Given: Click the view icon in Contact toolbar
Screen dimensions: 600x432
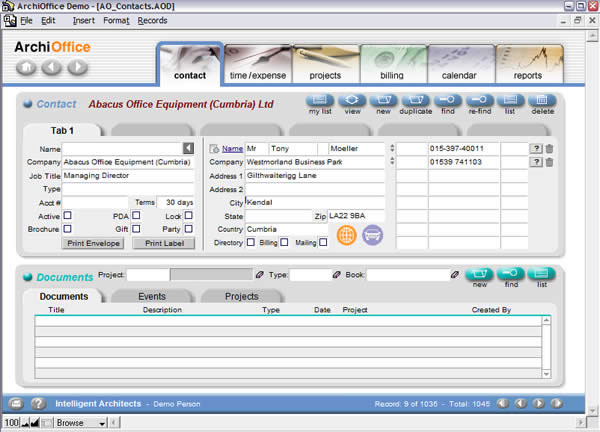Looking at the screenshot, I should coord(352,101).
